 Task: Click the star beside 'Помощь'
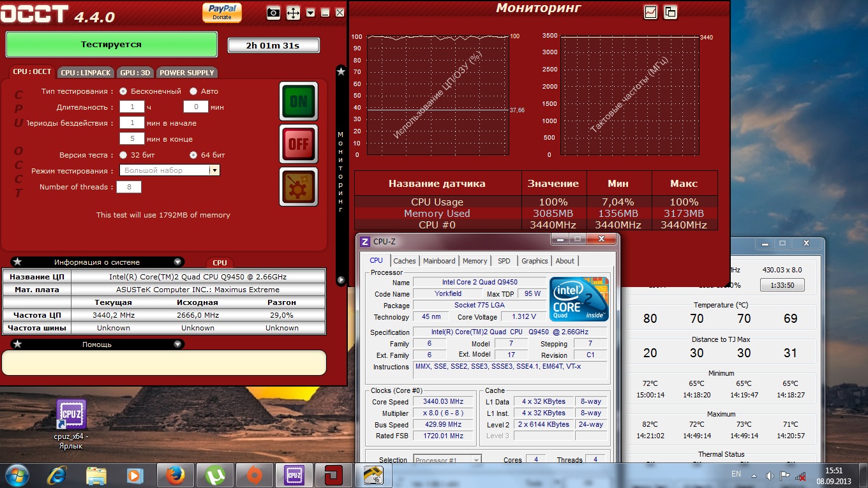pos(17,344)
